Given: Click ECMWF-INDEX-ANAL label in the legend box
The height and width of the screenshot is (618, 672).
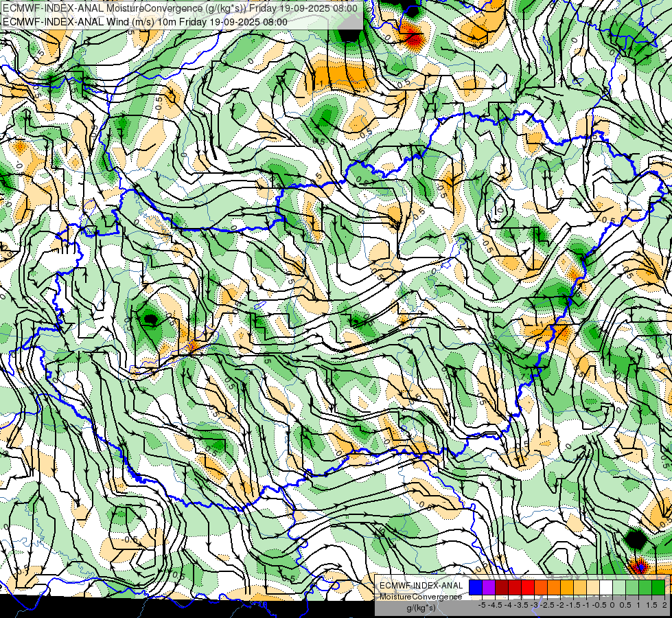Looking at the screenshot, I should click(x=421, y=586).
